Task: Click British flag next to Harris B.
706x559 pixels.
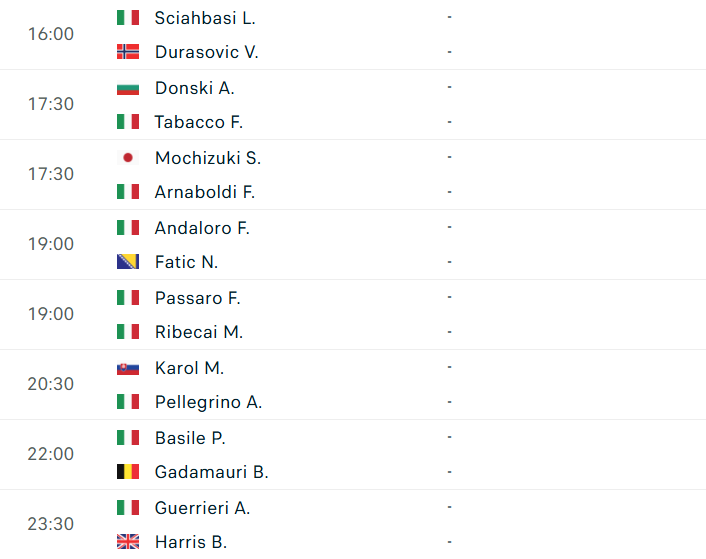Action: 127,542
